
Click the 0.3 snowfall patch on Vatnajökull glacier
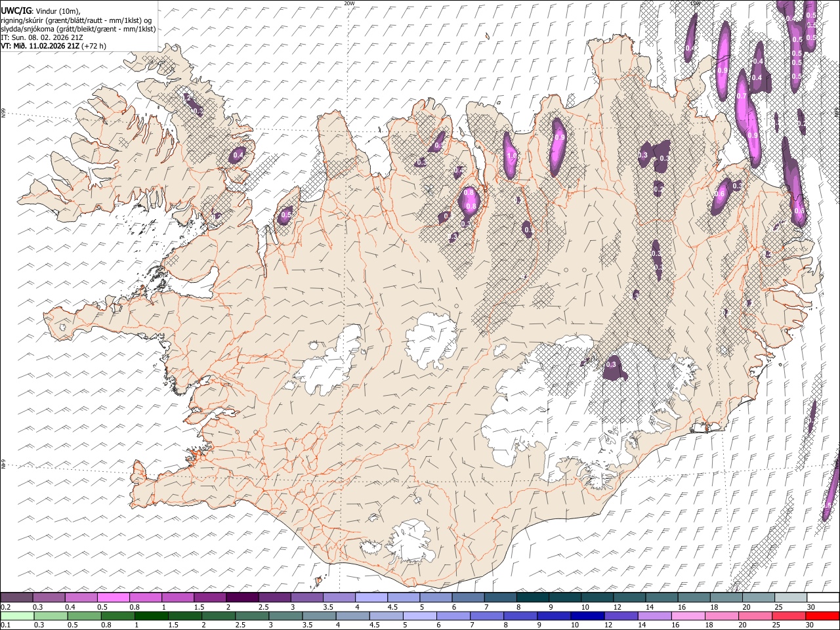[x=614, y=367]
